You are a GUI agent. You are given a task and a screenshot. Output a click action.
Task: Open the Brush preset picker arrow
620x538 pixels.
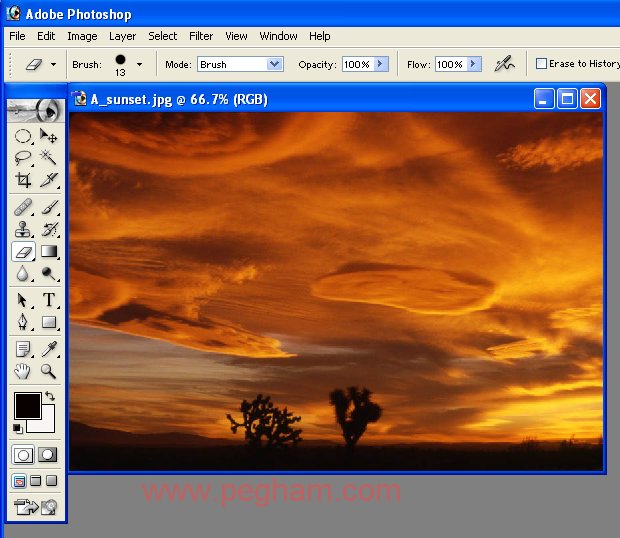tap(139, 64)
